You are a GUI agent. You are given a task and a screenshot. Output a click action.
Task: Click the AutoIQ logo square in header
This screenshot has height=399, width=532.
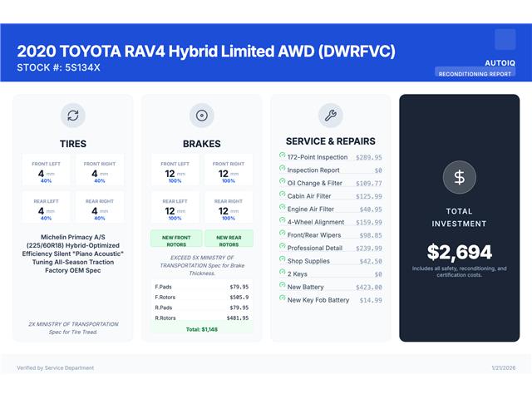[x=505, y=40]
